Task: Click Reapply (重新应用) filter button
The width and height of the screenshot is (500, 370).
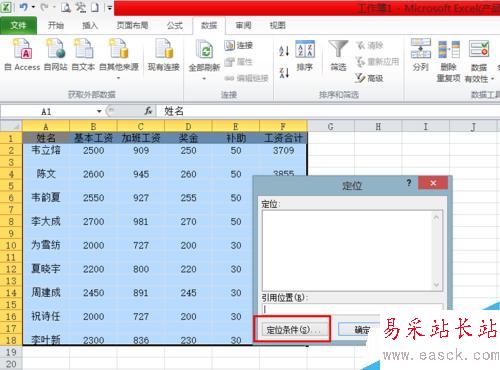Action: pyautogui.click(x=377, y=62)
